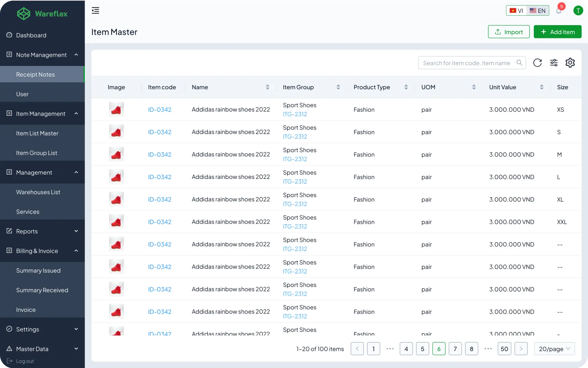Go to previous page arrow
588x368 pixels.
click(357, 349)
